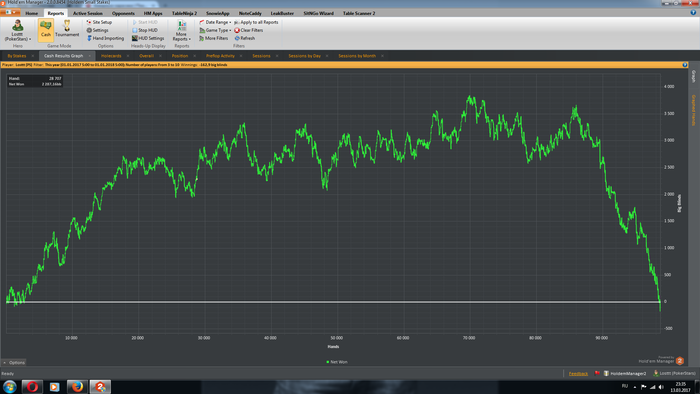Image resolution: width=700 pixels, height=394 pixels.
Task: Select the Cash game mode icon
Action: pyautogui.click(x=46, y=30)
